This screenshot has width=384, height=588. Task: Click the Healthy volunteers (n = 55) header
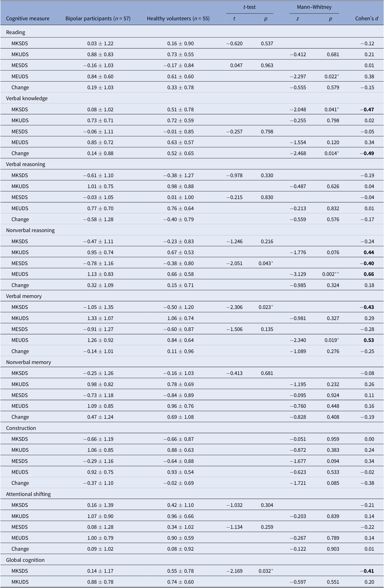(x=178, y=18)
